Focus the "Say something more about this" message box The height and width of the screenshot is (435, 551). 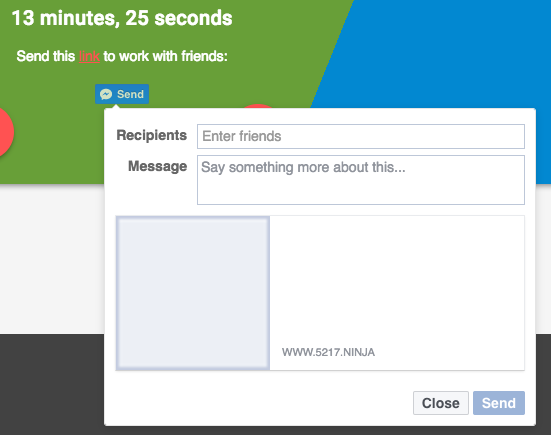coord(361,180)
